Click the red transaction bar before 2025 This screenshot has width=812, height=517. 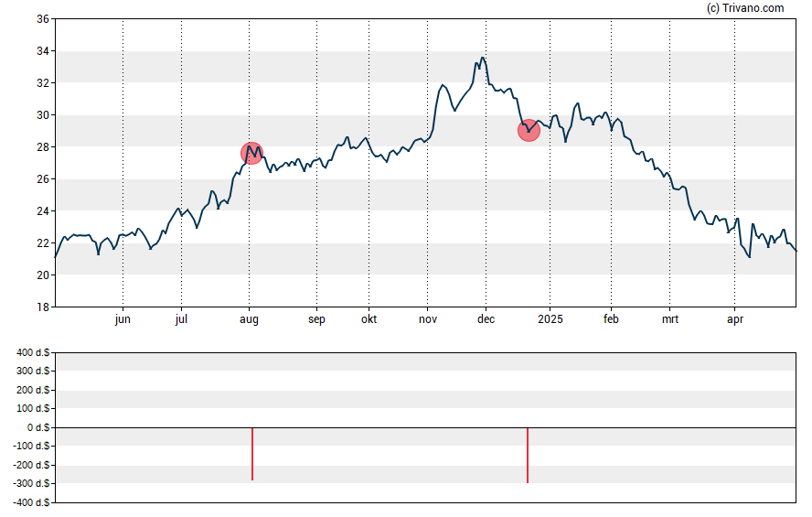pyautogui.click(x=528, y=456)
